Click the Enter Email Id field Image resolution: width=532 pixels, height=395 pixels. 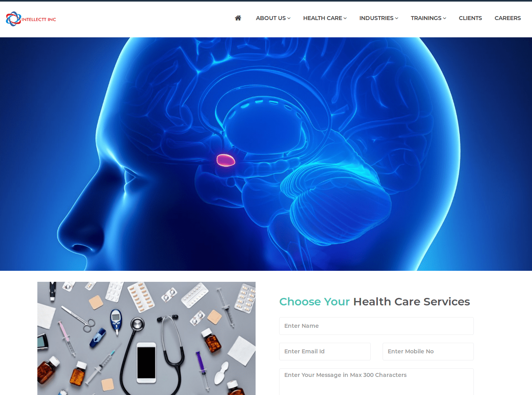[x=325, y=351]
